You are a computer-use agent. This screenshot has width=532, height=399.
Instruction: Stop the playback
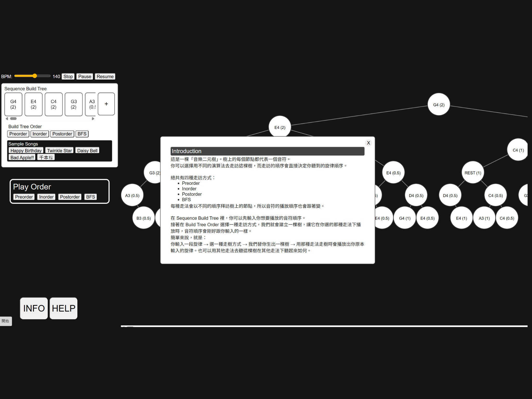click(68, 76)
